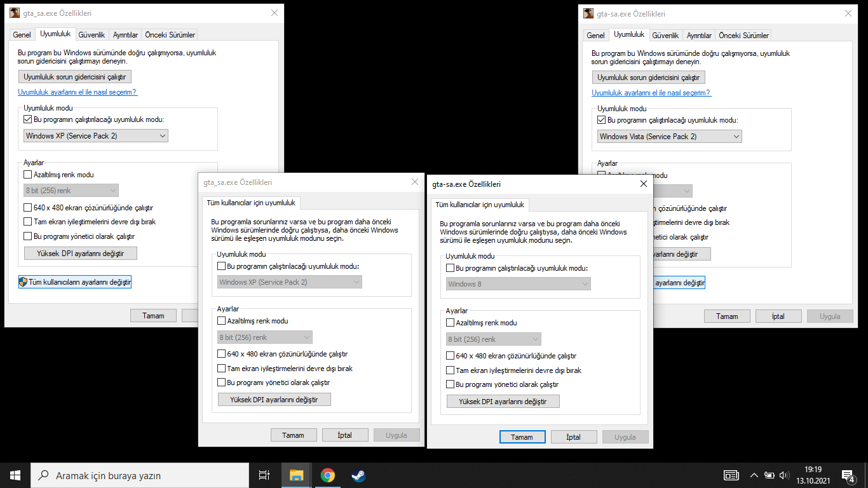
Task: Open 8 bit color dropdown in gta-sa.exe all-users dialog
Action: pos(494,339)
